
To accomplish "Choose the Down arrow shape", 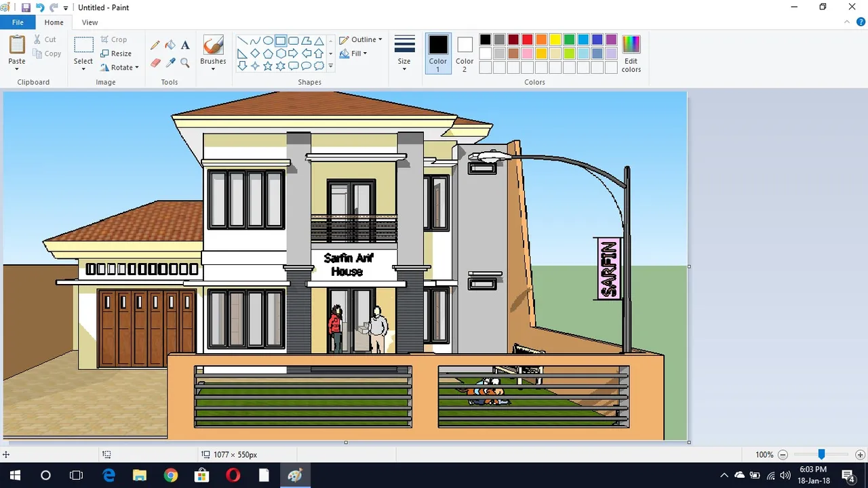I will [242, 66].
